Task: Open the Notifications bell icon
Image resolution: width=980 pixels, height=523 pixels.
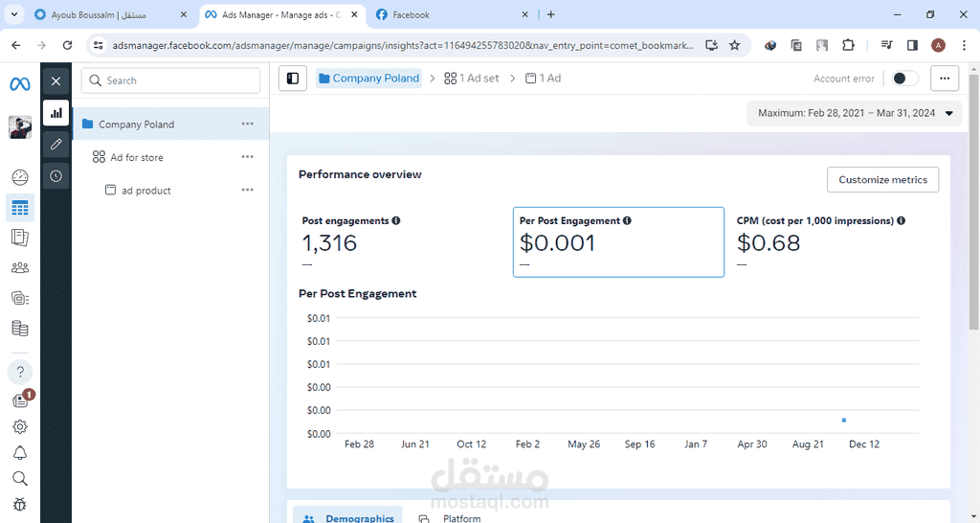Action: click(x=20, y=453)
